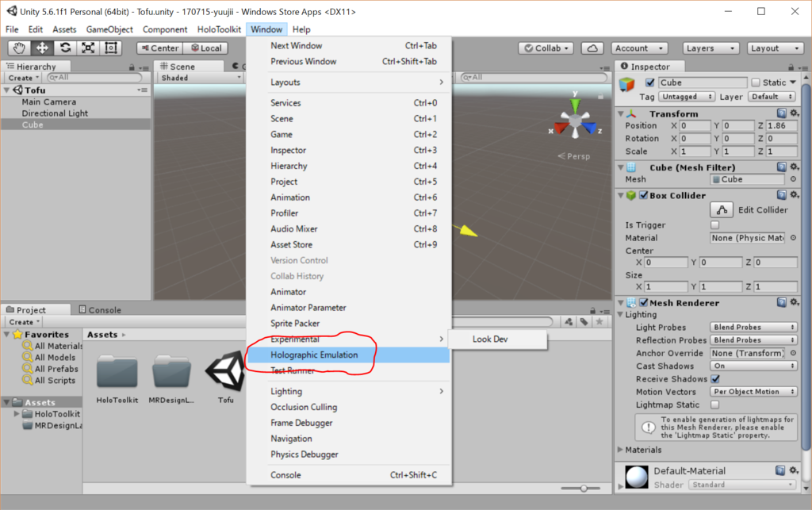Click the search by label icon in Project
Screen dimensions: 812x510
click(x=584, y=322)
